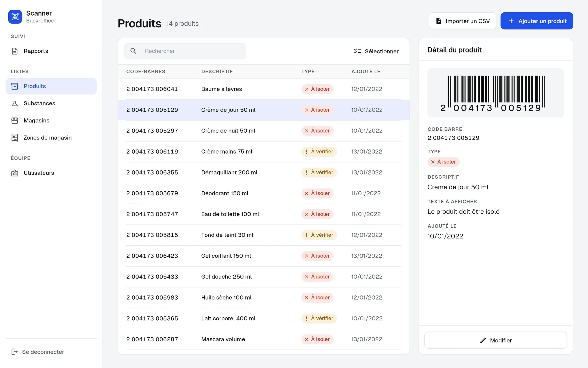588x368 pixels.
Task: Open Zones de magasin page
Action: [51, 138]
